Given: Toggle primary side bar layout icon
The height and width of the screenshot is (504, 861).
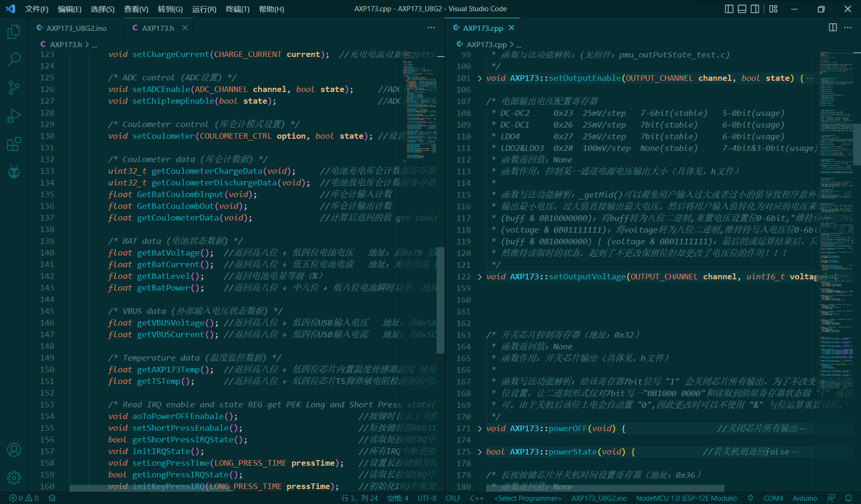Looking at the screenshot, I should [x=729, y=9].
